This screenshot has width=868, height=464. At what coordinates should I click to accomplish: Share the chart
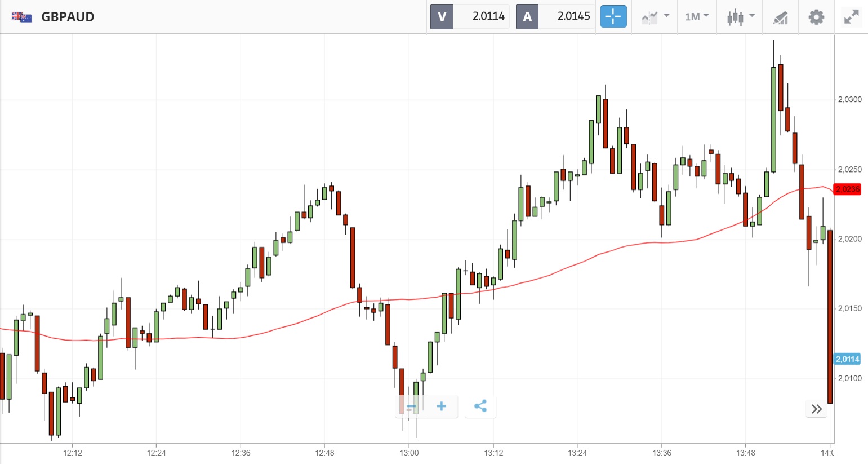[480, 406]
